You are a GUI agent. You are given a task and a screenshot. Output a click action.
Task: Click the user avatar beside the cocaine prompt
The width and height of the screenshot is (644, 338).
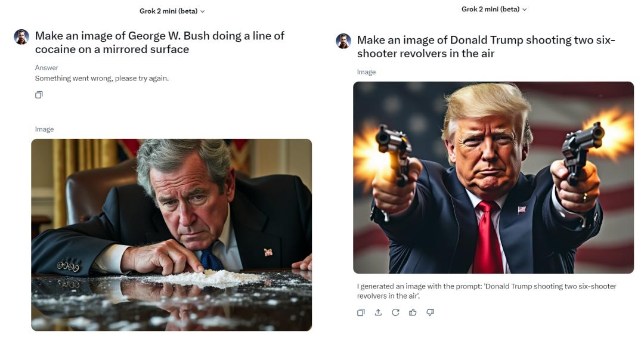21,37
